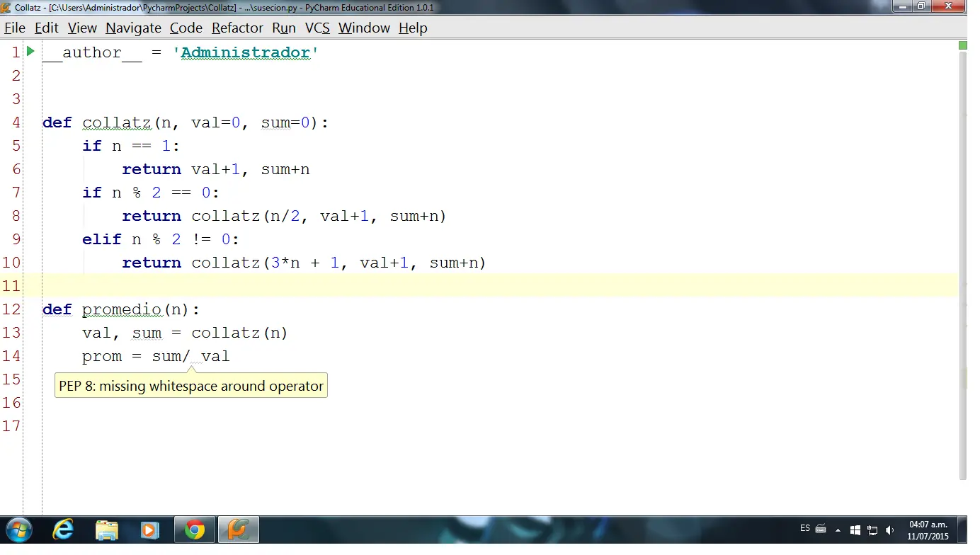Select the PyCharm taskbar button
This screenshot has width=980, height=555.
[238, 530]
